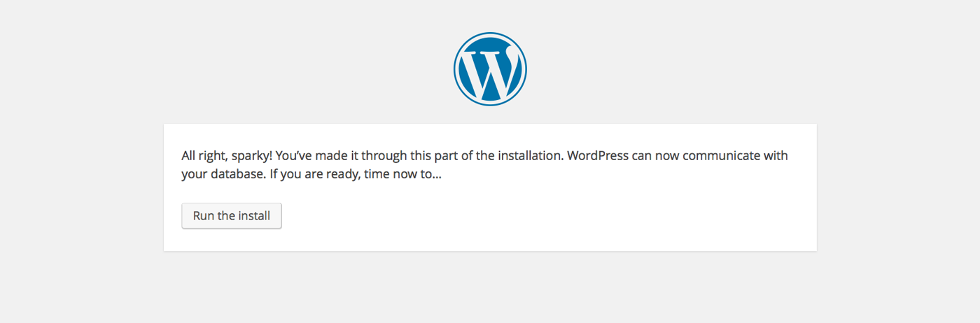Click the word "database." in the message
980x323 pixels.
point(238,174)
